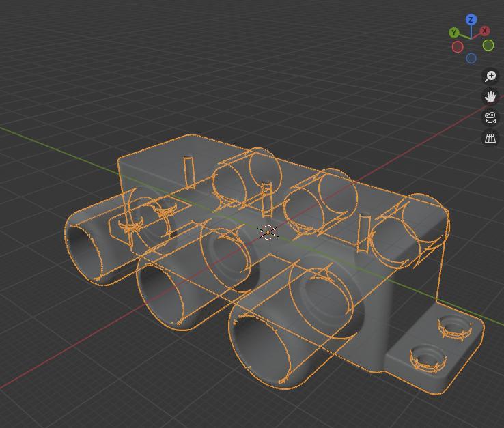Toggle the camera view icon
504x428 pixels.
(490, 117)
